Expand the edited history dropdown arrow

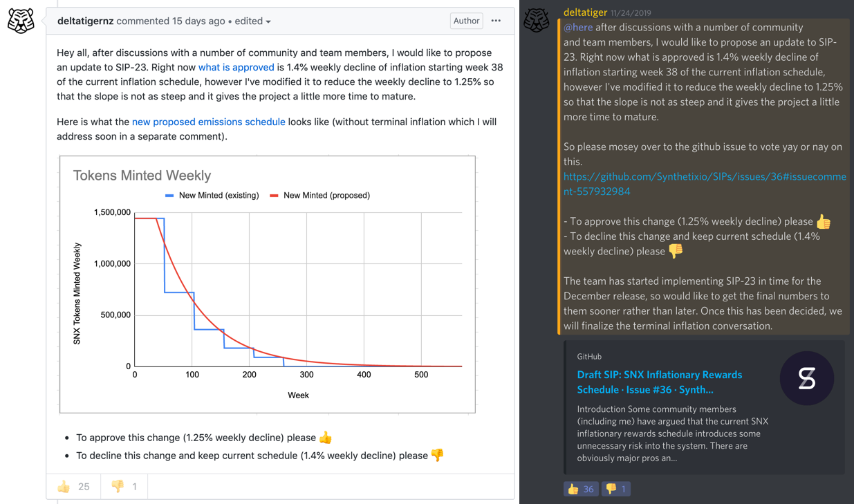point(268,21)
